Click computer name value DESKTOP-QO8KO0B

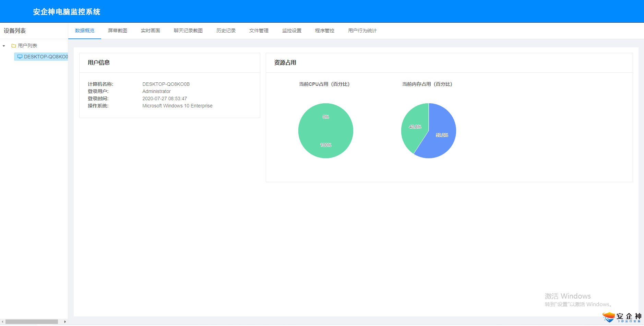(x=166, y=84)
